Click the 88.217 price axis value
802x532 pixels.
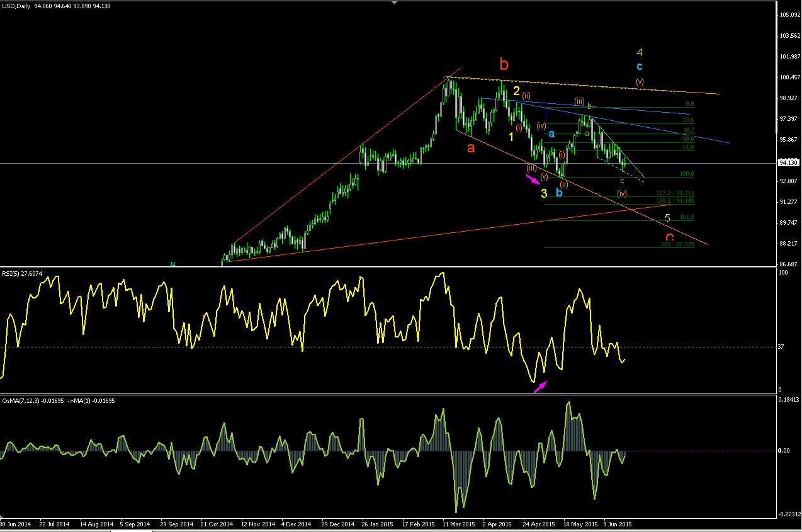(789, 243)
